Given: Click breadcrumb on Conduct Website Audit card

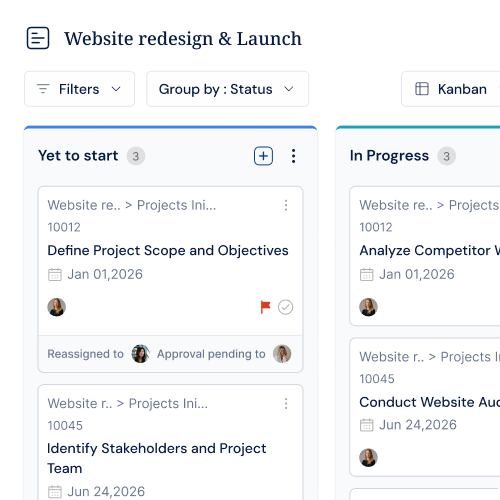Looking at the screenshot, I should (x=430, y=357).
